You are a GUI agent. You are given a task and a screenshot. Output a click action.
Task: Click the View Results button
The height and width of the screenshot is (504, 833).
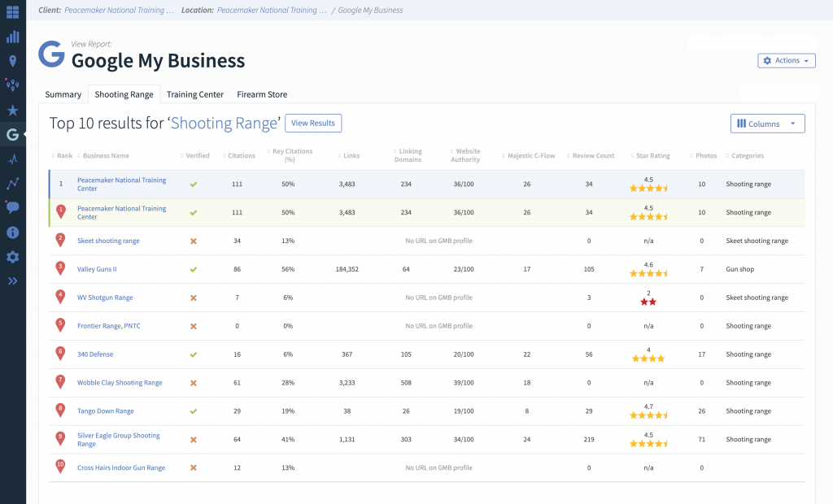(313, 124)
